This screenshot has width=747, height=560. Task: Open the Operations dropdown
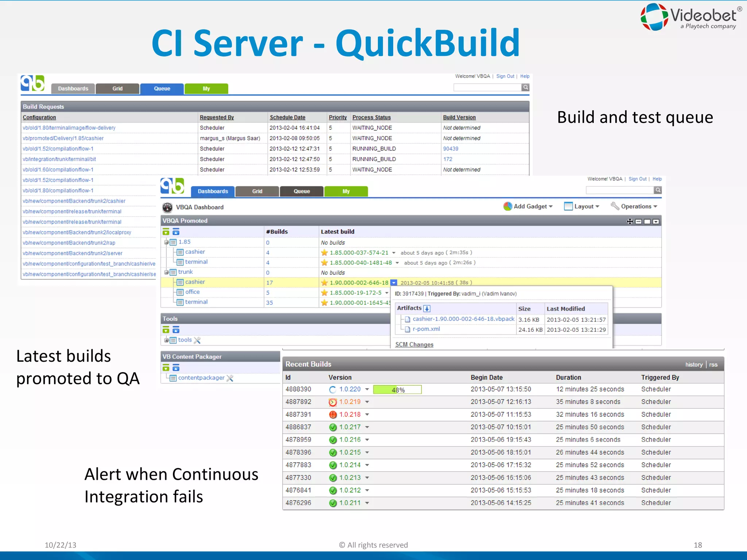tap(655, 207)
